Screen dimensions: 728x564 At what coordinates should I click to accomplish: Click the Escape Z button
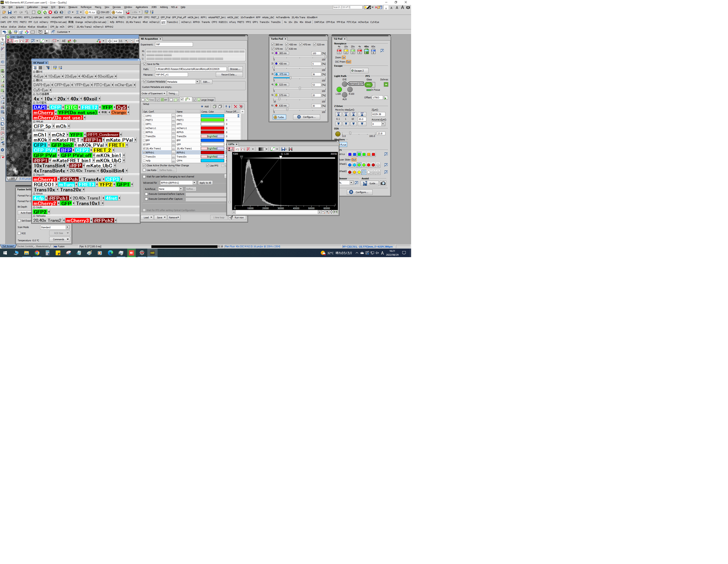(x=359, y=71)
